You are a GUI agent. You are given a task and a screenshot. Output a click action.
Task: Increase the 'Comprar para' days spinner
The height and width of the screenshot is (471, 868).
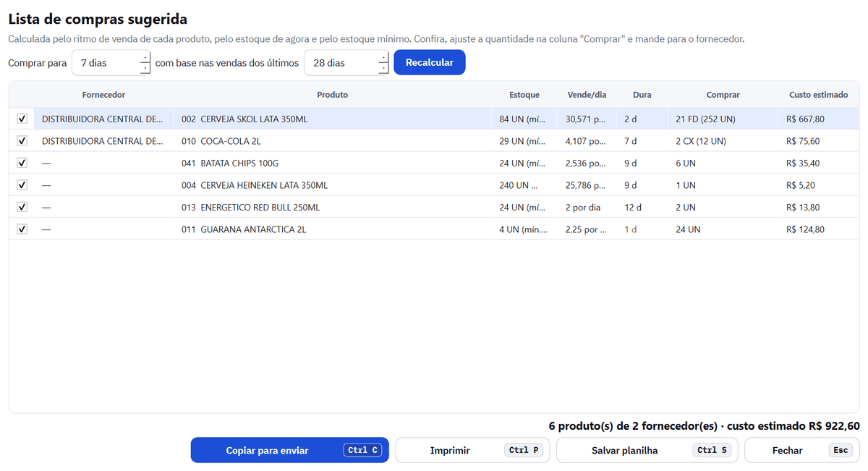pos(145,56)
